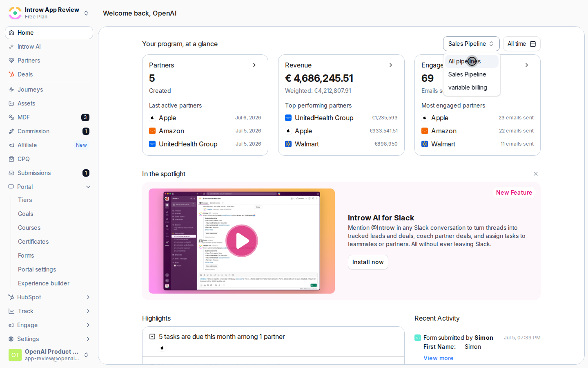Open Certificates under Portal
Image resolution: width=588 pixels, height=368 pixels.
[x=33, y=242]
